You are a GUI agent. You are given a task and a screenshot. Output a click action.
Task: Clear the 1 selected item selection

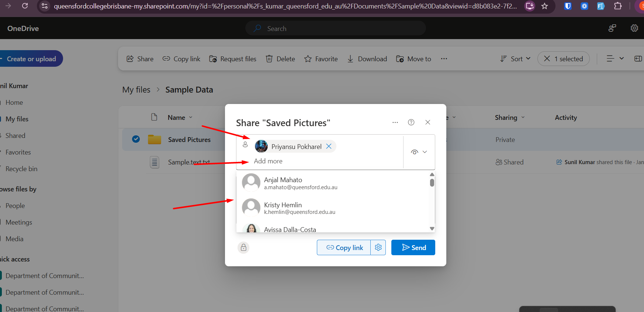[547, 59]
